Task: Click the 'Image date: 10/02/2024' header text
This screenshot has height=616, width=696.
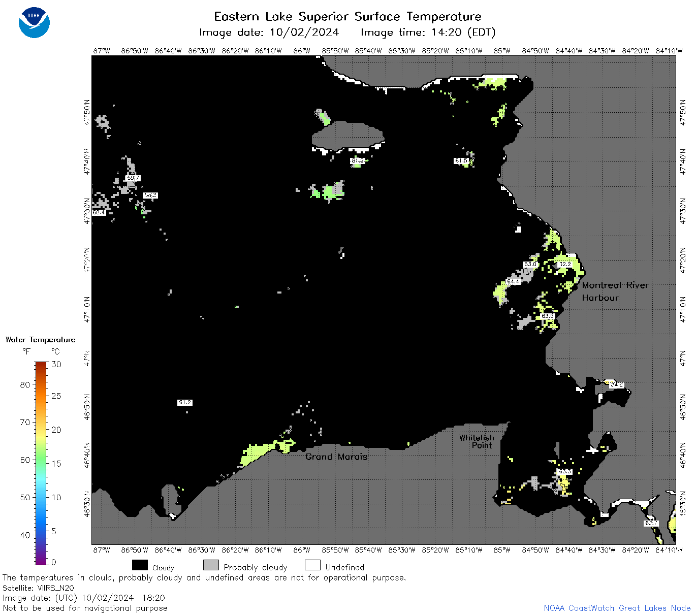Action: point(269,33)
